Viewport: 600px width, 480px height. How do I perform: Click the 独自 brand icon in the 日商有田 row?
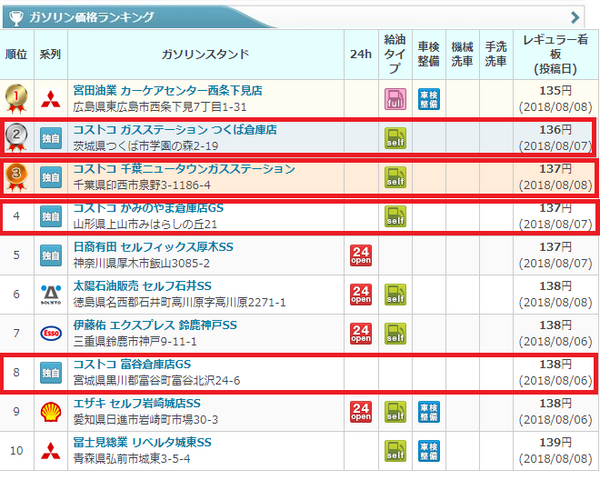51,255
